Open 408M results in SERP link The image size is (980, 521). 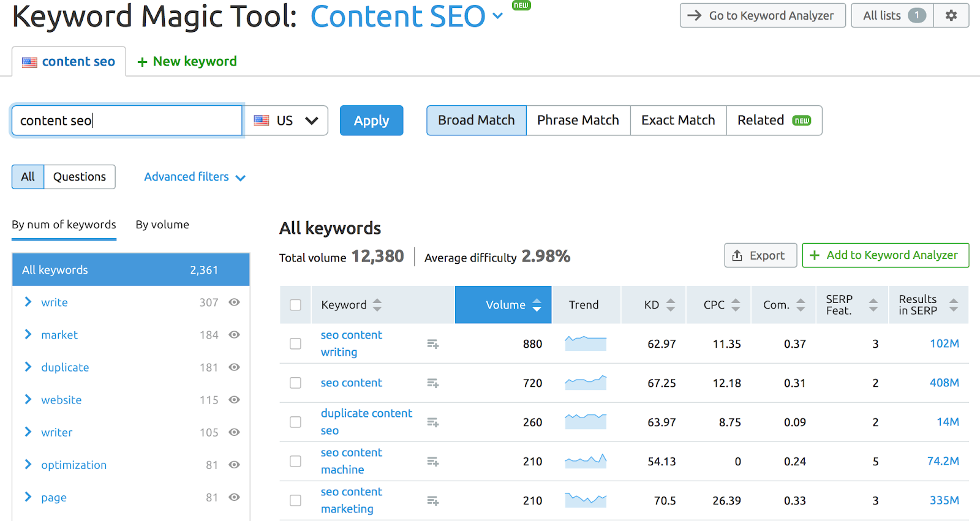pos(944,383)
